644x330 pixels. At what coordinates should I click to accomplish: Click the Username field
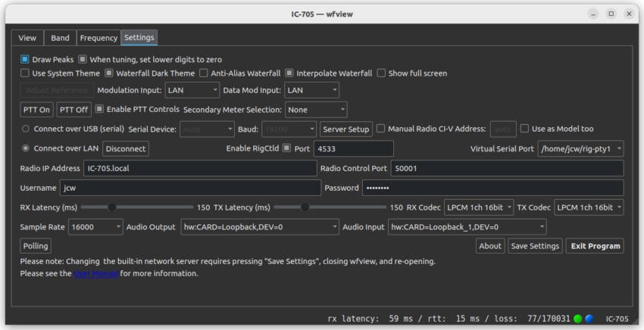[x=191, y=188]
